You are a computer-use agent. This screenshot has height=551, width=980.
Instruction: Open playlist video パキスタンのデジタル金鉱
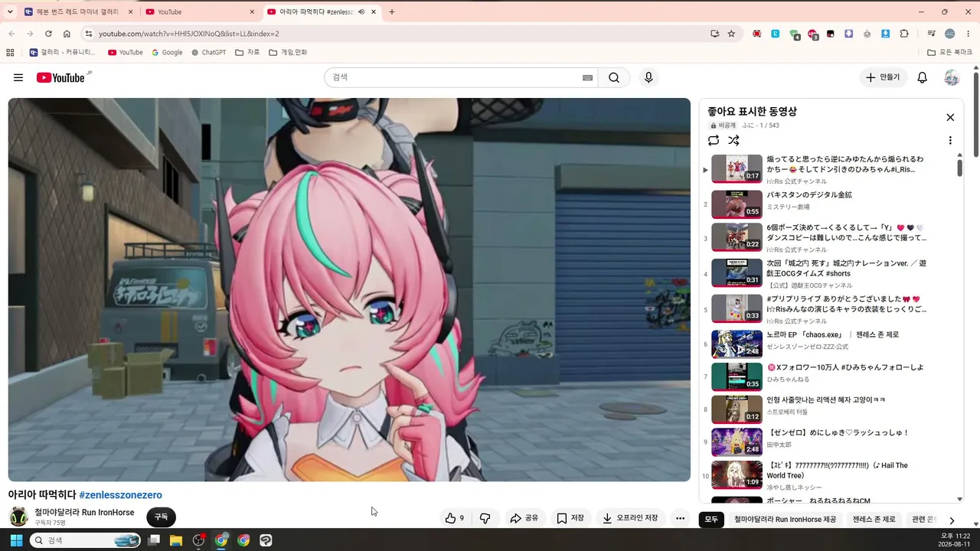coord(809,194)
